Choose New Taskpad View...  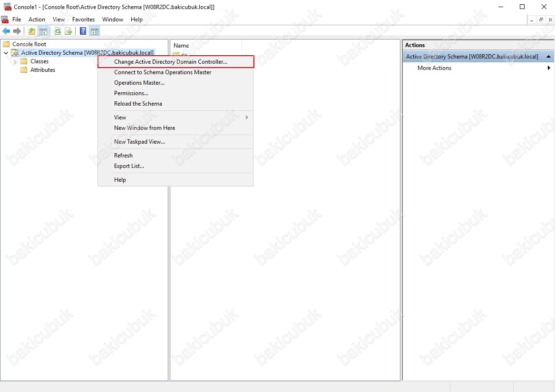click(x=176, y=142)
